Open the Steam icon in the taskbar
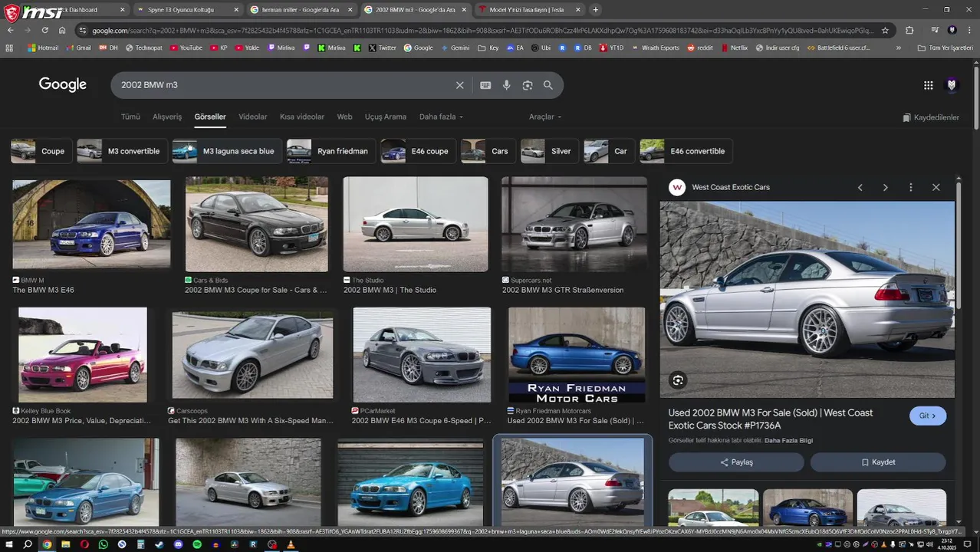980x552 pixels. click(159, 544)
